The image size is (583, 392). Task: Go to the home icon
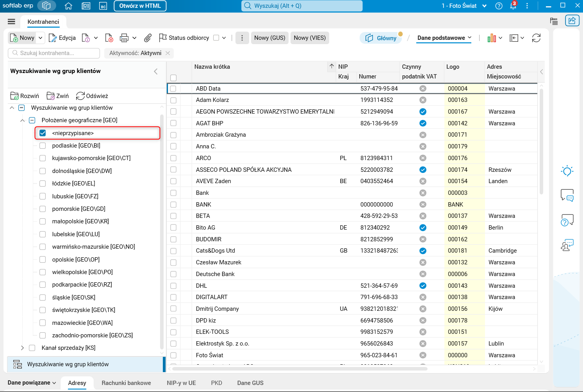tap(68, 6)
